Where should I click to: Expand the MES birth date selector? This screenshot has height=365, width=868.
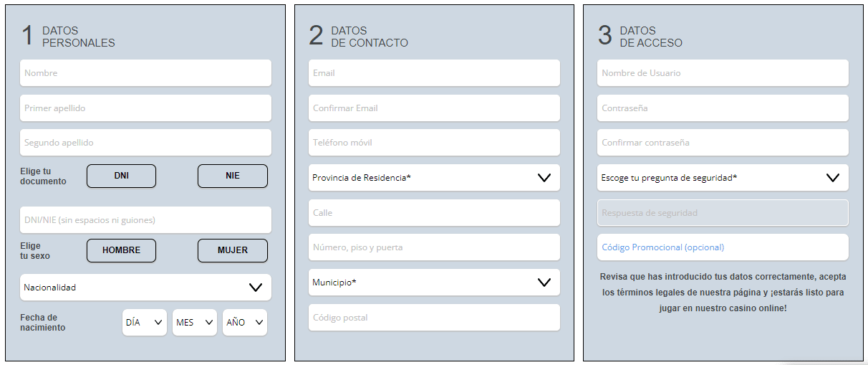pyautogui.click(x=194, y=323)
